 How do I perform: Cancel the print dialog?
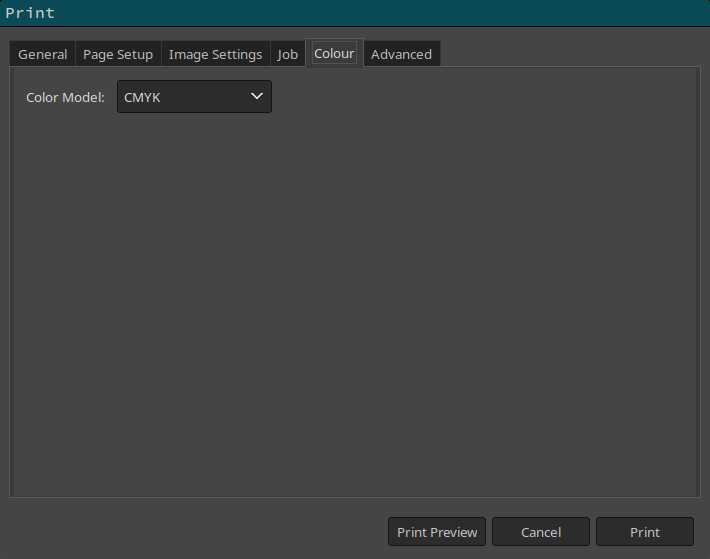point(541,532)
